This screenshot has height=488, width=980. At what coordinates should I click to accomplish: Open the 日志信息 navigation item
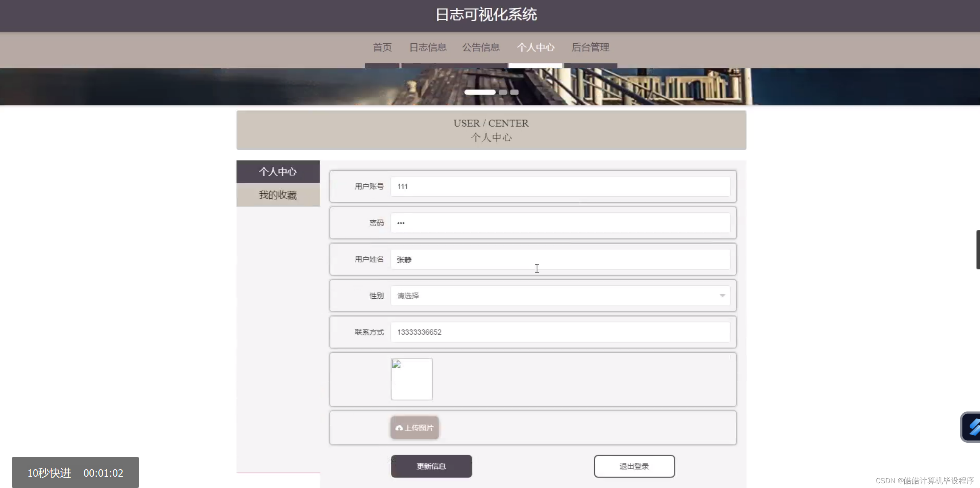(x=428, y=47)
